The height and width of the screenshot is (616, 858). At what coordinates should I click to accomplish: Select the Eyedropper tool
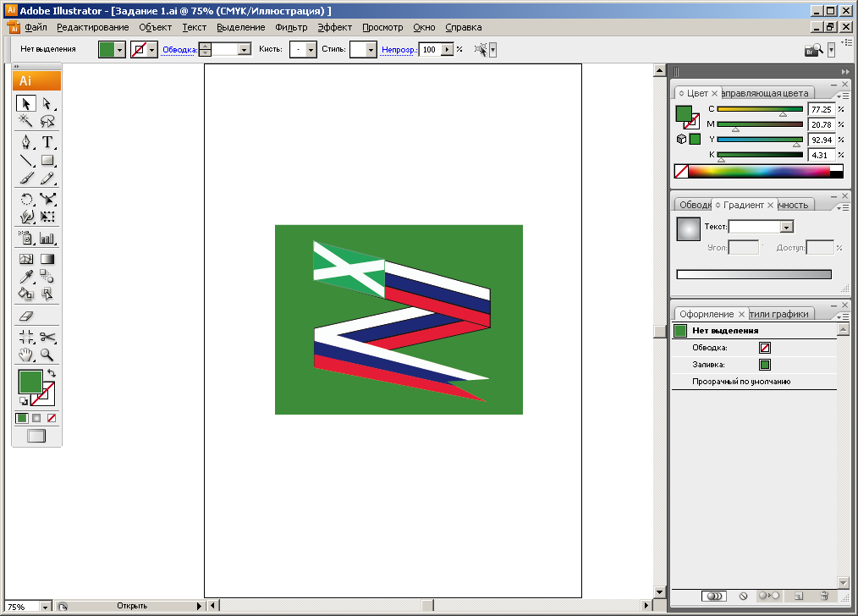click(25, 277)
